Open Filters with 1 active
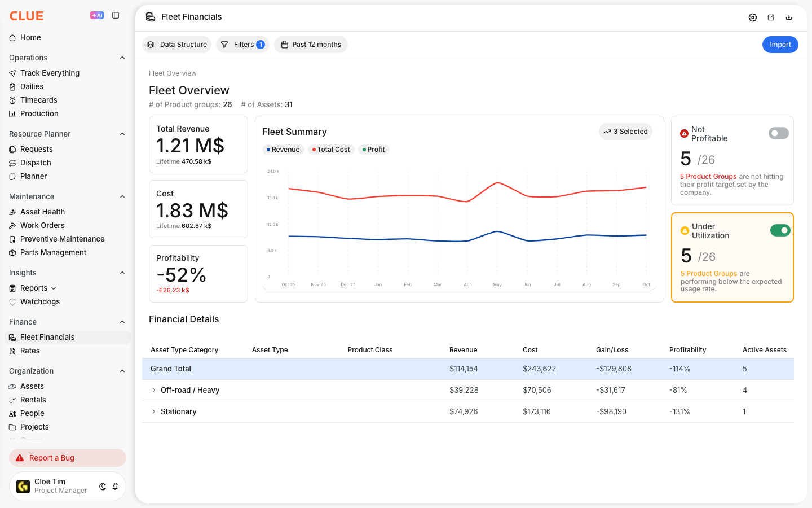 pyautogui.click(x=242, y=45)
